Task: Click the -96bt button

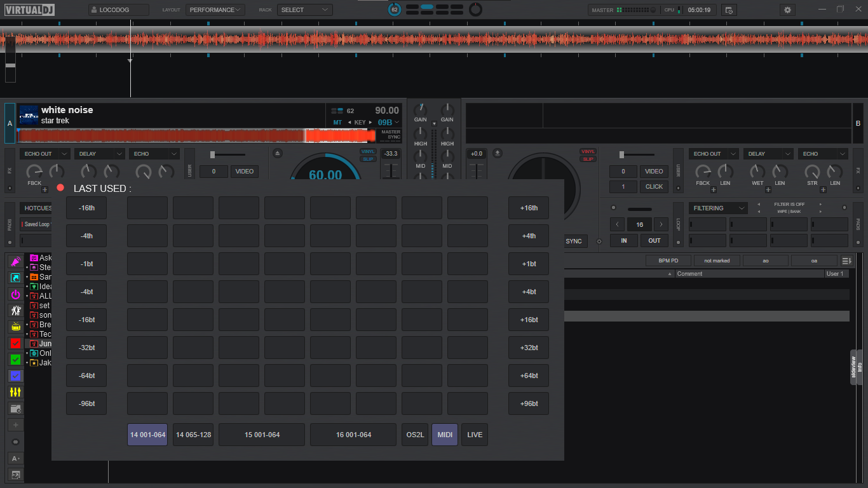Action: click(x=86, y=403)
